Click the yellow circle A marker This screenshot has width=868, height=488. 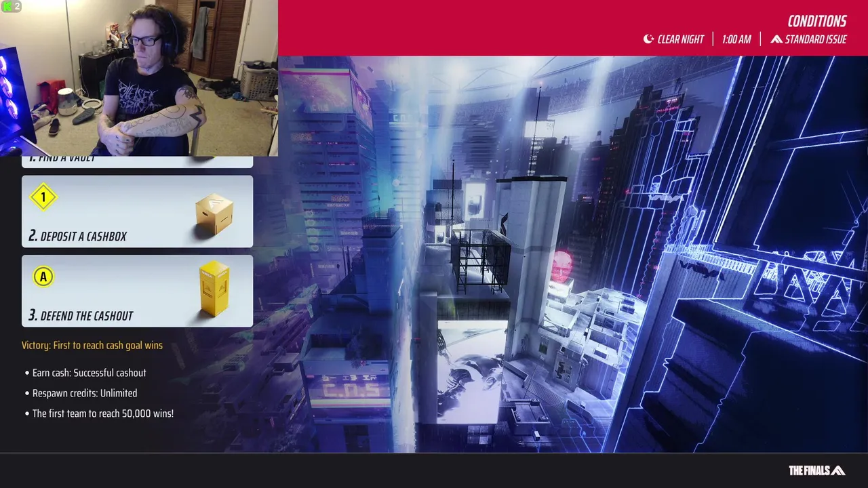43,277
